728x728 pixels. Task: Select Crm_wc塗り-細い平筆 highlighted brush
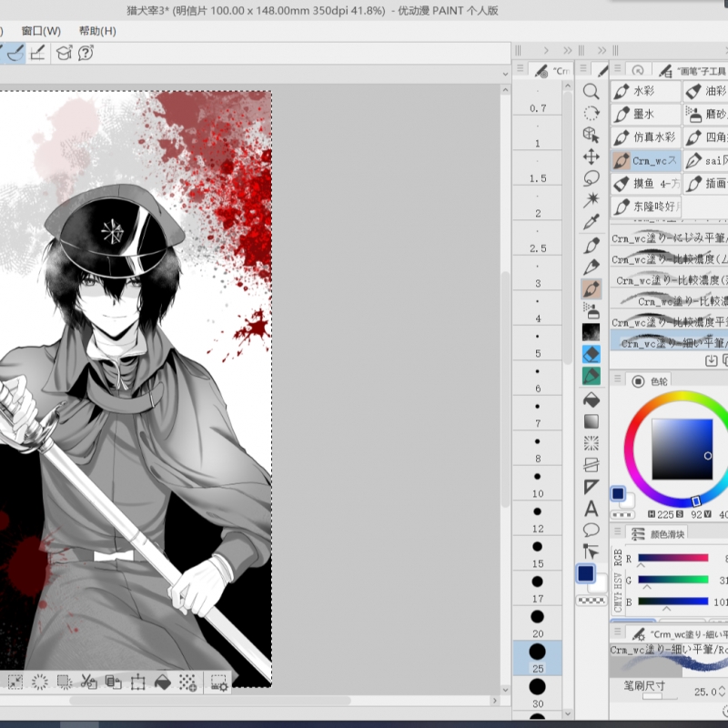click(669, 342)
